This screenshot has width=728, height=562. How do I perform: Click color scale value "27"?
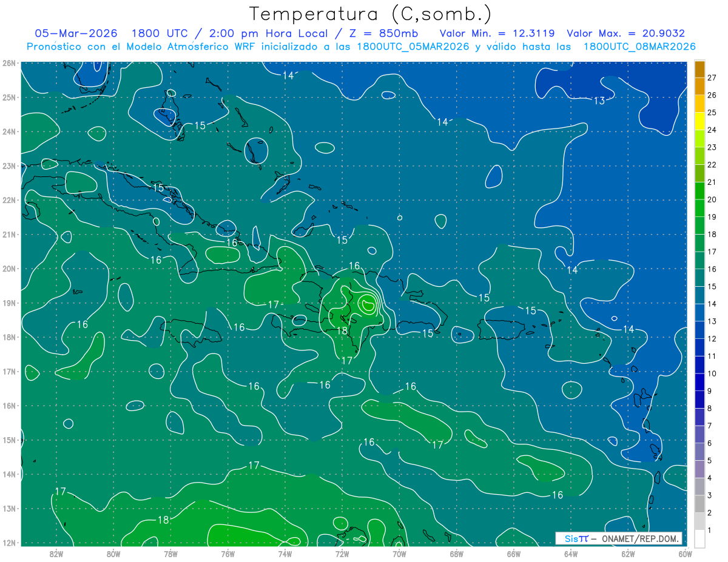[712, 78]
